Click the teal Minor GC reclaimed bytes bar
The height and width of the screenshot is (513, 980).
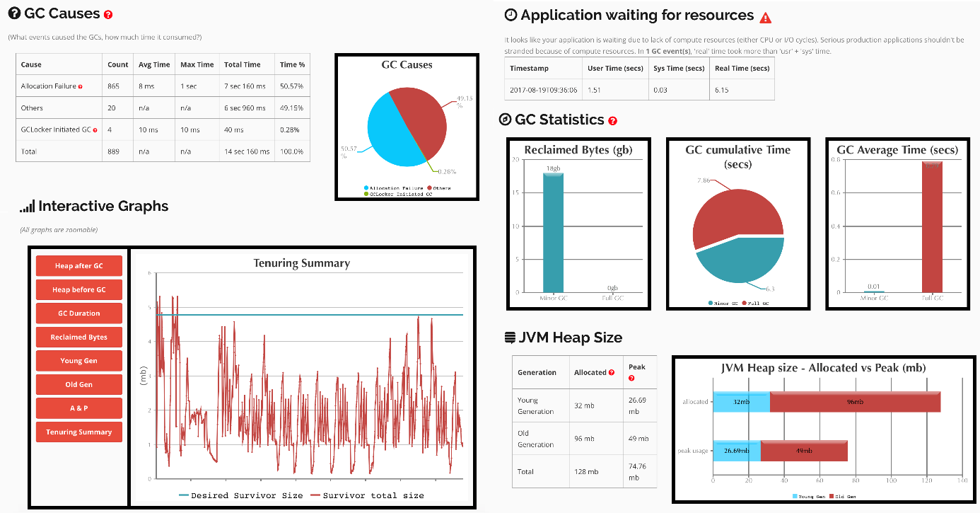552,234
